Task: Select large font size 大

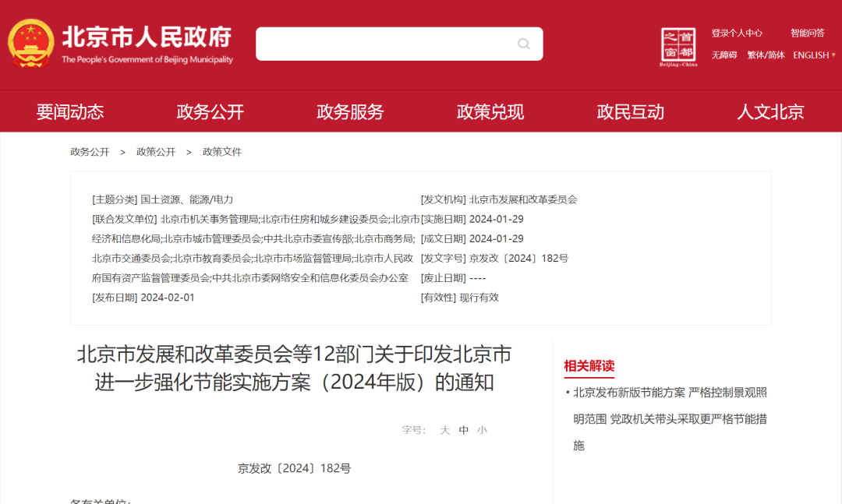Action: (445, 430)
